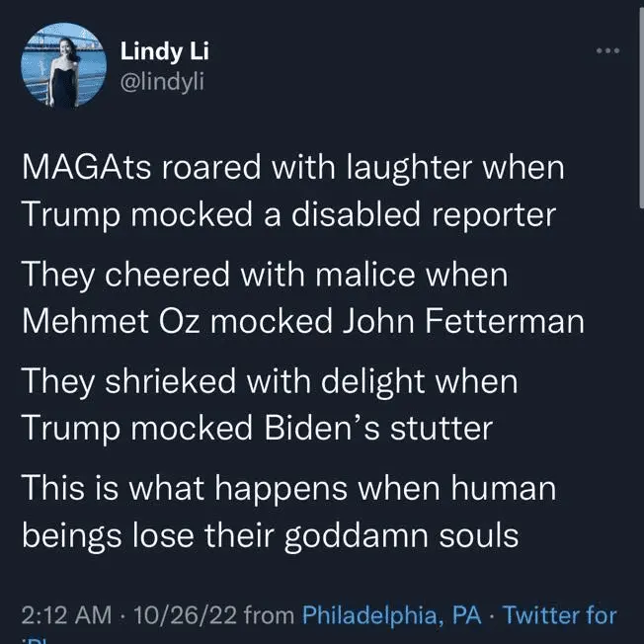644x644 pixels.
Task: Open the three-dot more options menu
Action: (604, 50)
